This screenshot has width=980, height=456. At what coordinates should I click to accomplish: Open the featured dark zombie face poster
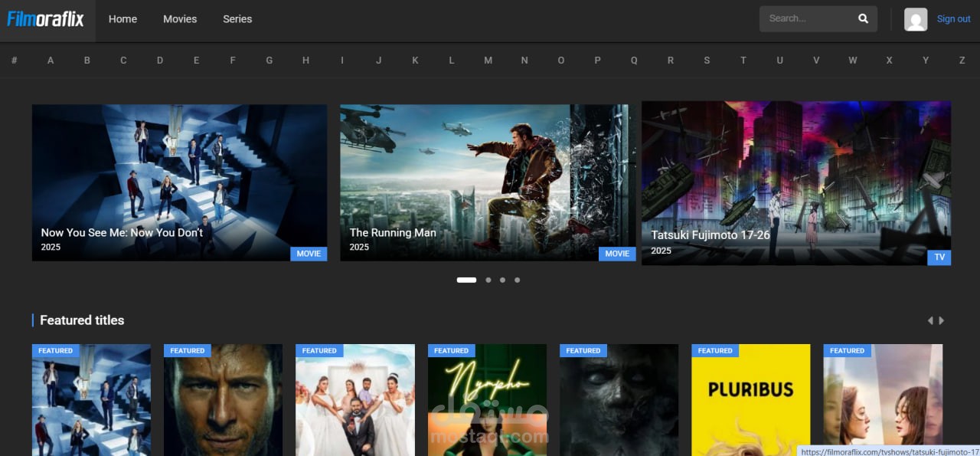[619, 400]
